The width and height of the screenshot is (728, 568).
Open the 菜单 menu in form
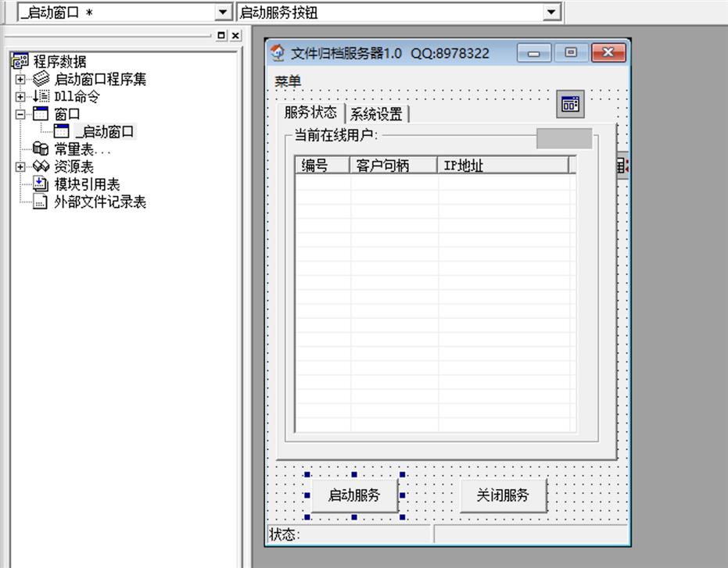tap(288, 82)
